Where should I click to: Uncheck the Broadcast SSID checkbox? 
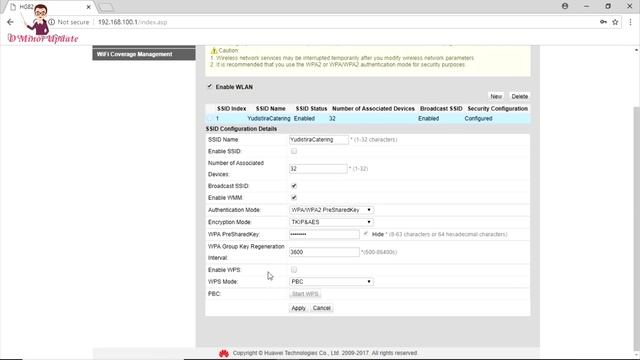click(x=294, y=186)
